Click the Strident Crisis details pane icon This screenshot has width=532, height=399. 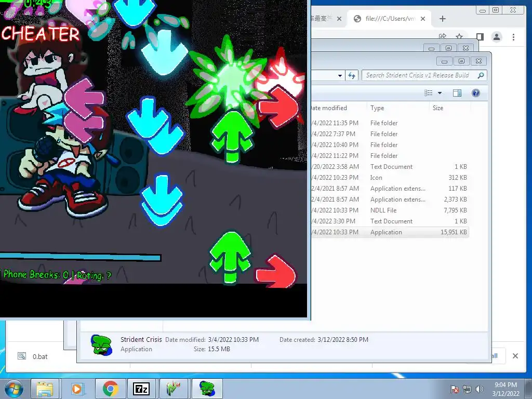(101, 345)
